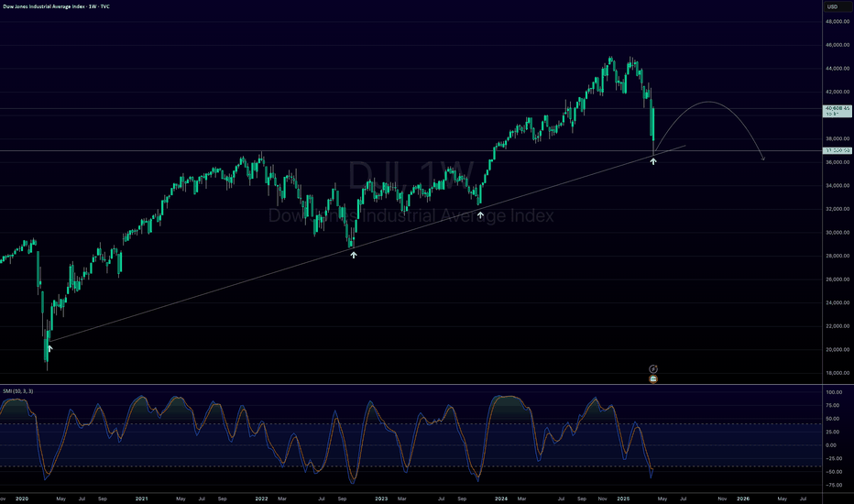Viewport: 854px width, 504px height.
Task: Click the 2026 year label on time axis
Action: [x=743, y=499]
